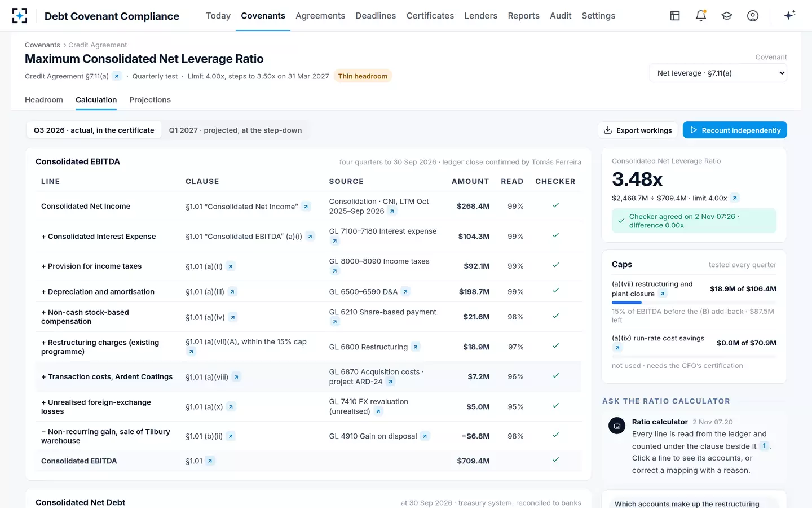Viewport: 812px width, 508px height.
Task: Open clause link for Consolidated Net Income
Action: pos(306,207)
